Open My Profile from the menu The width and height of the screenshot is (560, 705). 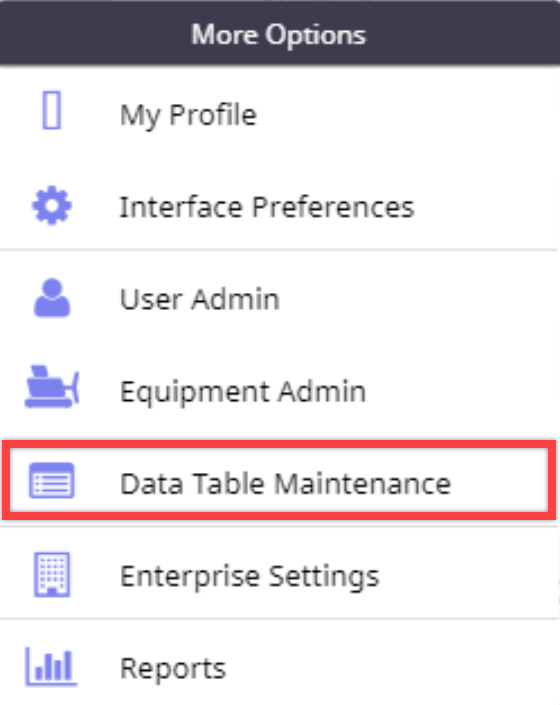(188, 115)
